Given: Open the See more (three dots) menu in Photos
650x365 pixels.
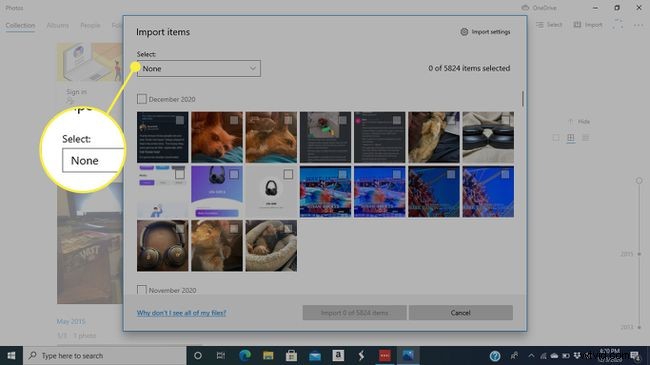Looking at the screenshot, I should (638, 25).
